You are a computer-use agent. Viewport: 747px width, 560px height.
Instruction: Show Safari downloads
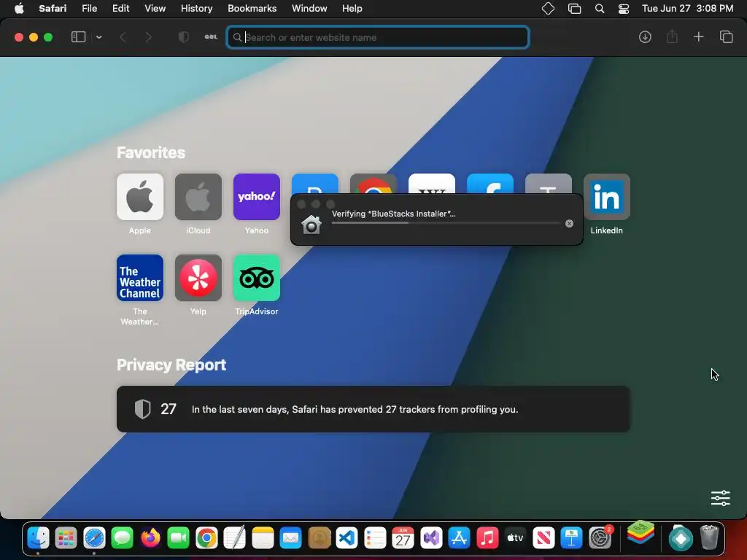click(x=645, y=37)
